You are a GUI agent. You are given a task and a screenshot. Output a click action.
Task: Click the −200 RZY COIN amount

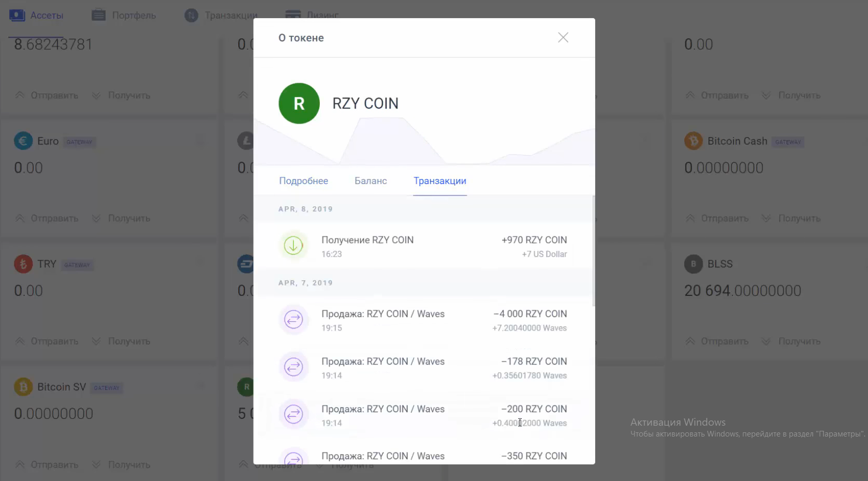[x=534, y=409]
